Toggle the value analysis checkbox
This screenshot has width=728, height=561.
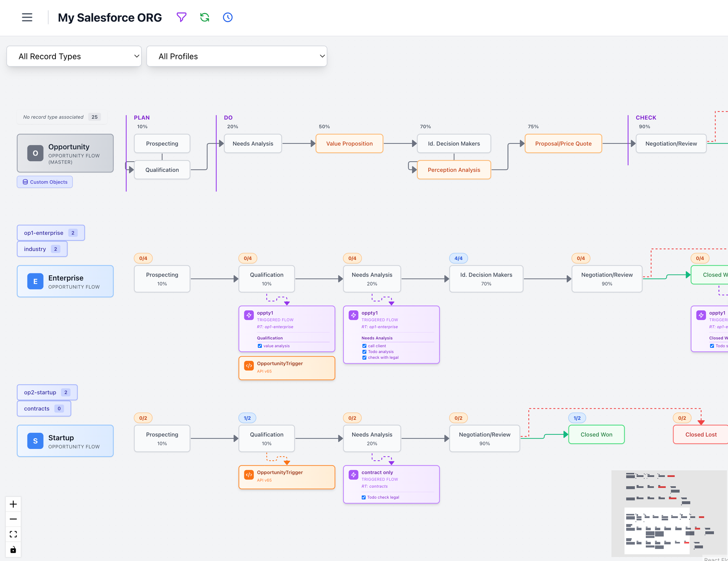[260, 346]
